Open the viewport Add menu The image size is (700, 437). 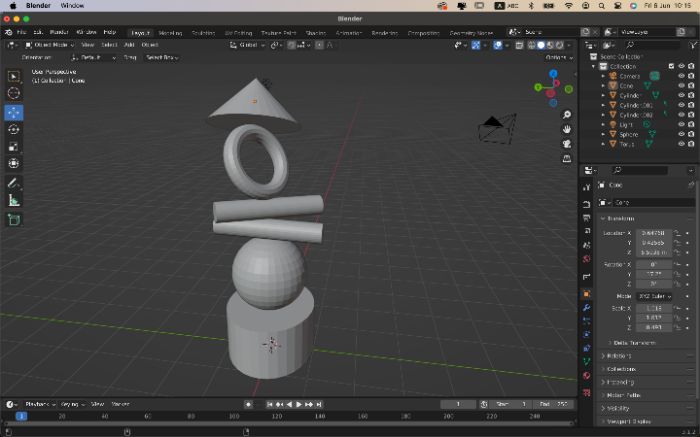click(129, 45)
